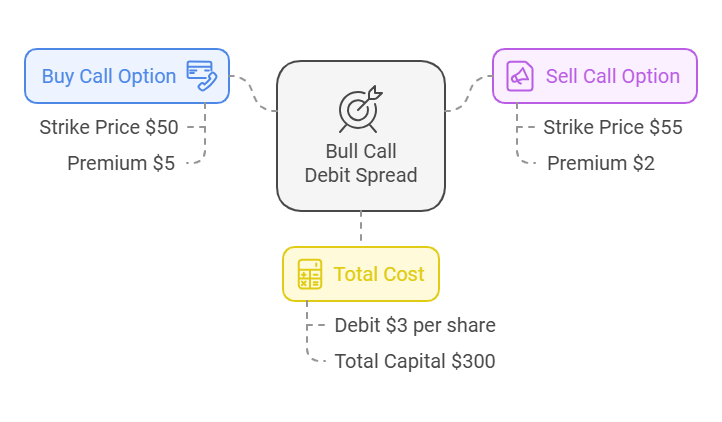Select the "Strike Price $50" text
722x422 pixels.
[x=110, y=127]
